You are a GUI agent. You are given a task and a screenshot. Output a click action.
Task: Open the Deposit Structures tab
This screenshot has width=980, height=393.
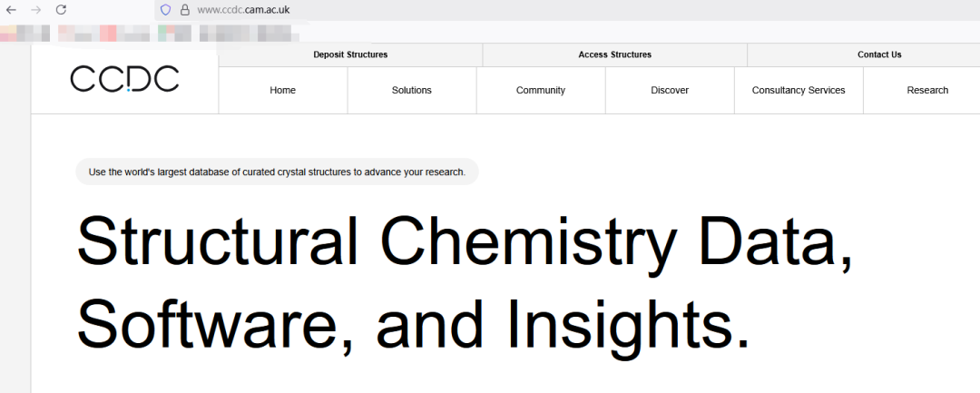point(350,54)
